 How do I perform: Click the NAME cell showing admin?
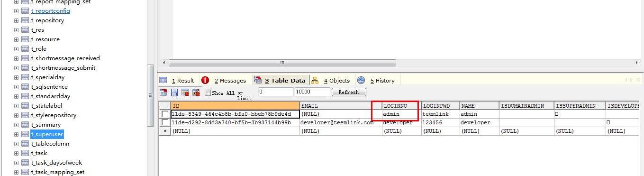pos(479,114)
